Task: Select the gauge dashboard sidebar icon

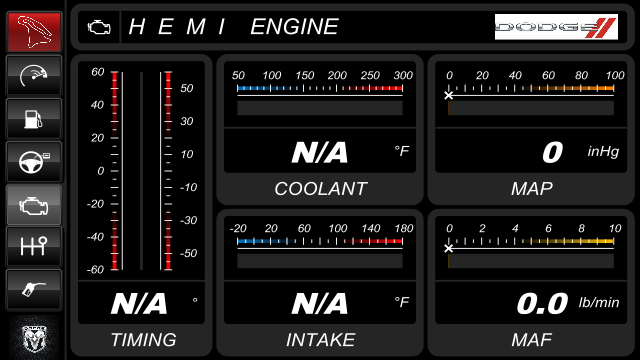Action: pyautogui.click(x=34, y=76)
